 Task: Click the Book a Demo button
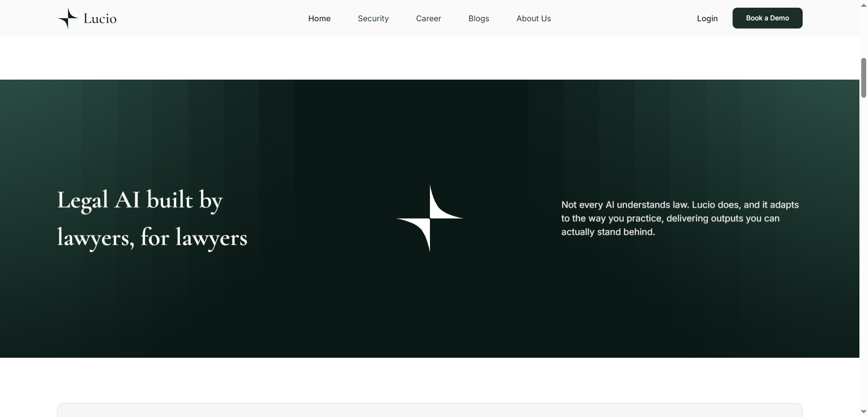(767, 18)
